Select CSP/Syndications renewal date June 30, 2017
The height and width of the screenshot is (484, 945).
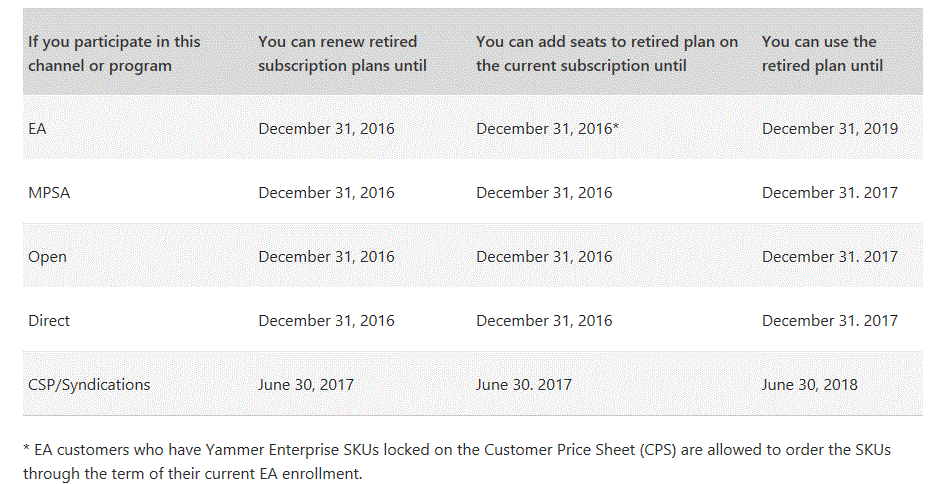click(306, 384)
